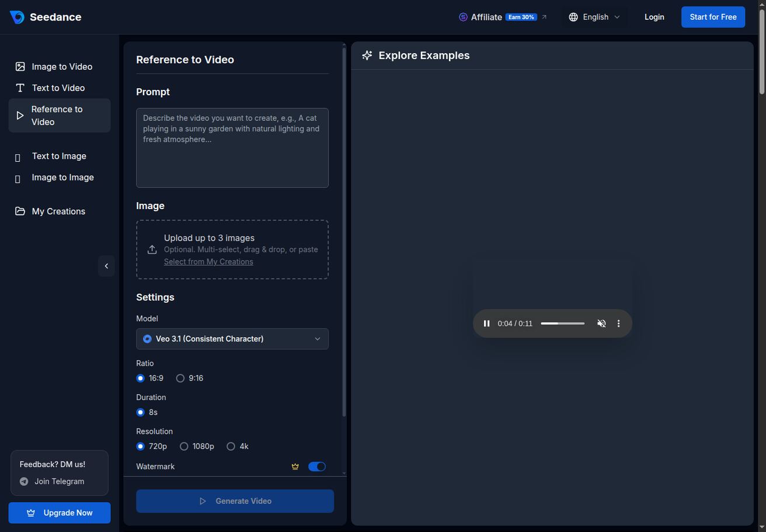This screenshot has width=766, height=532.
Task: Click crown icon on Upgrade Now button
Action: [x=31, y=513]
